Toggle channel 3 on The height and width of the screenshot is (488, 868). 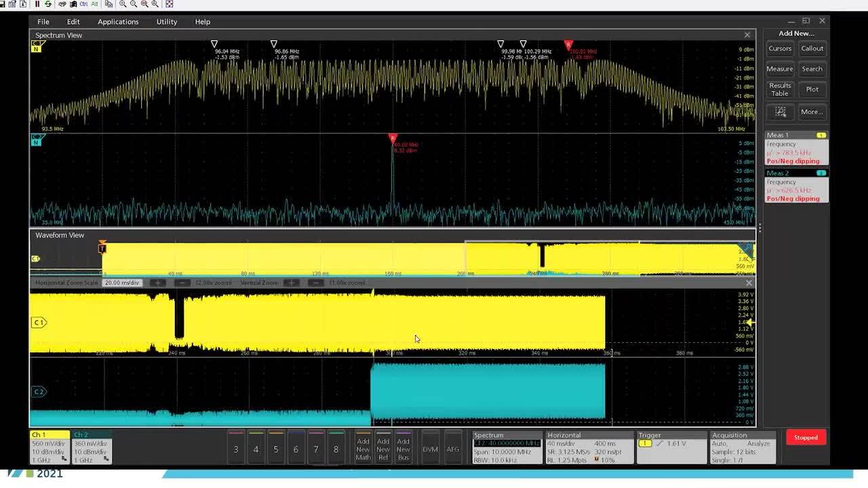click(236, 448)
